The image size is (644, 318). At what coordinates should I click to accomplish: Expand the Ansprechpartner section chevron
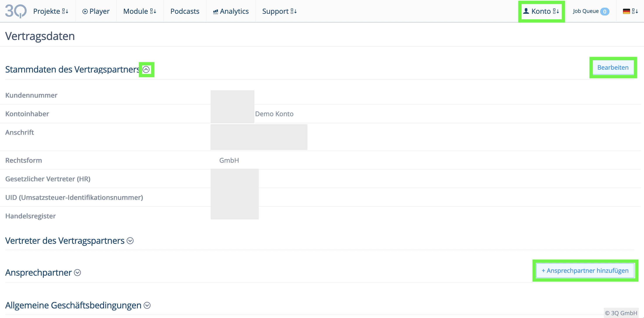click(x=78, y=273)
